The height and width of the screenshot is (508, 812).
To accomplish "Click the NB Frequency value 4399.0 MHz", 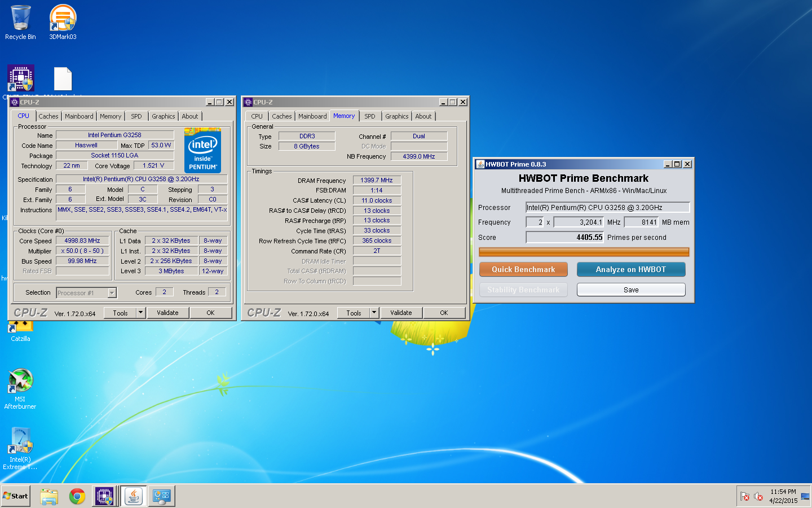I will (x=419, y=156).
